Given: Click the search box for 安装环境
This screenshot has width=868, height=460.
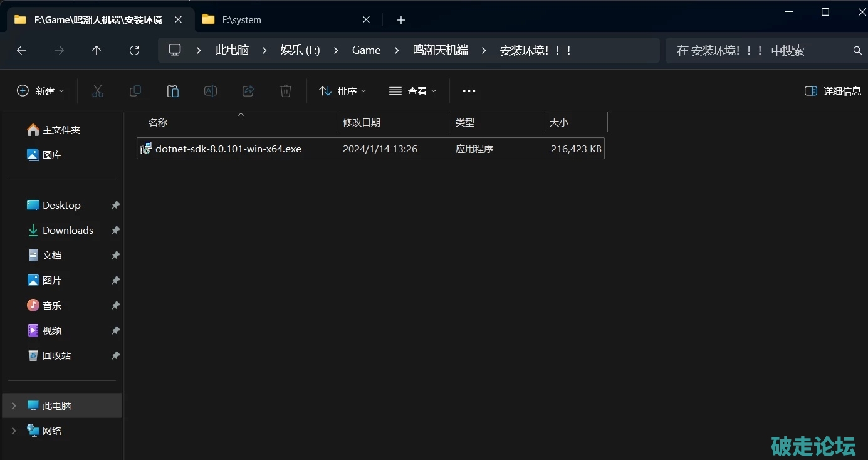Looking at the screenshot, I should tap(758, 50).
